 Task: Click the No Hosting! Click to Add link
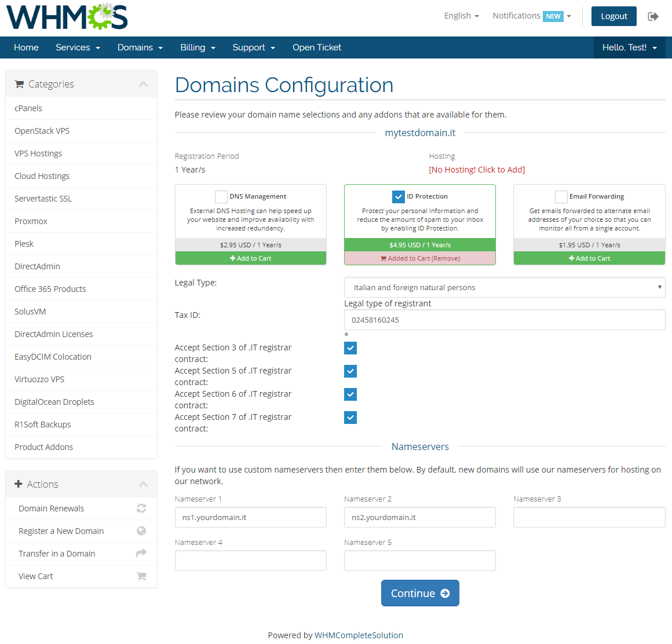click(x=476, y=169)
